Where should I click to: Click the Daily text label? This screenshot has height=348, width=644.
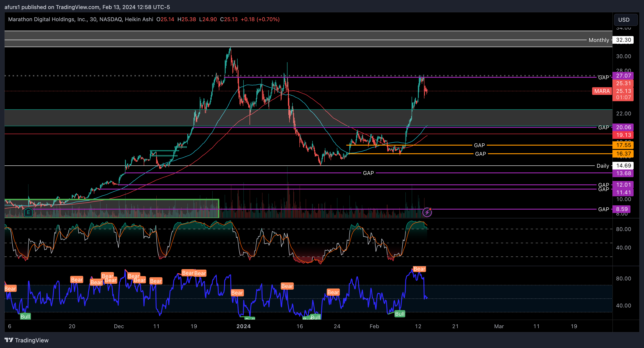tap(603, 166)
